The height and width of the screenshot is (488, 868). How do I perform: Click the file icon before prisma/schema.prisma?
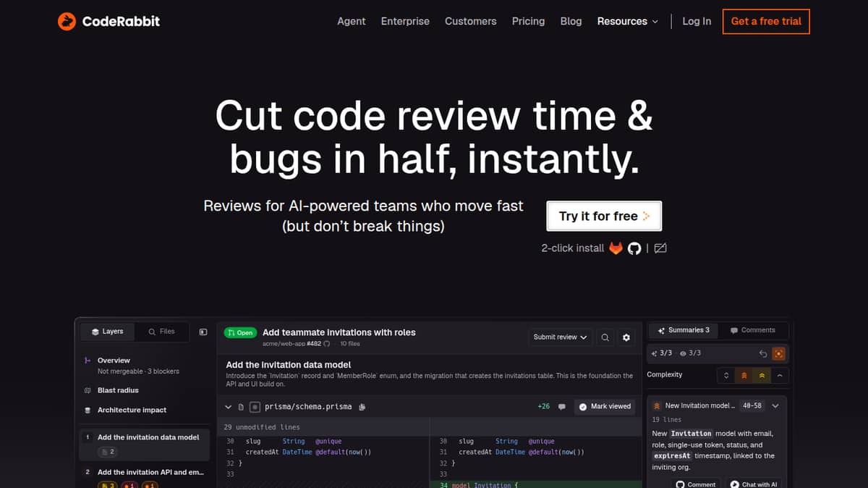(x=241, y=407)
